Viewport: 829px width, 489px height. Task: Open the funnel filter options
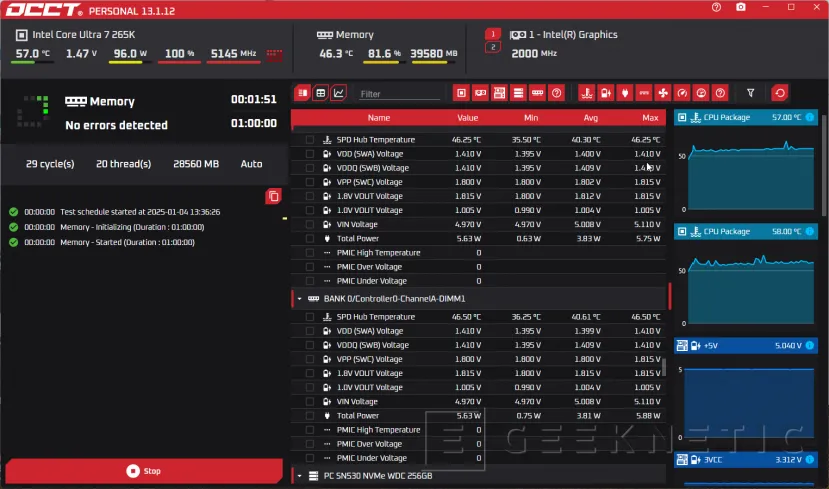click(x=750, y=93)
